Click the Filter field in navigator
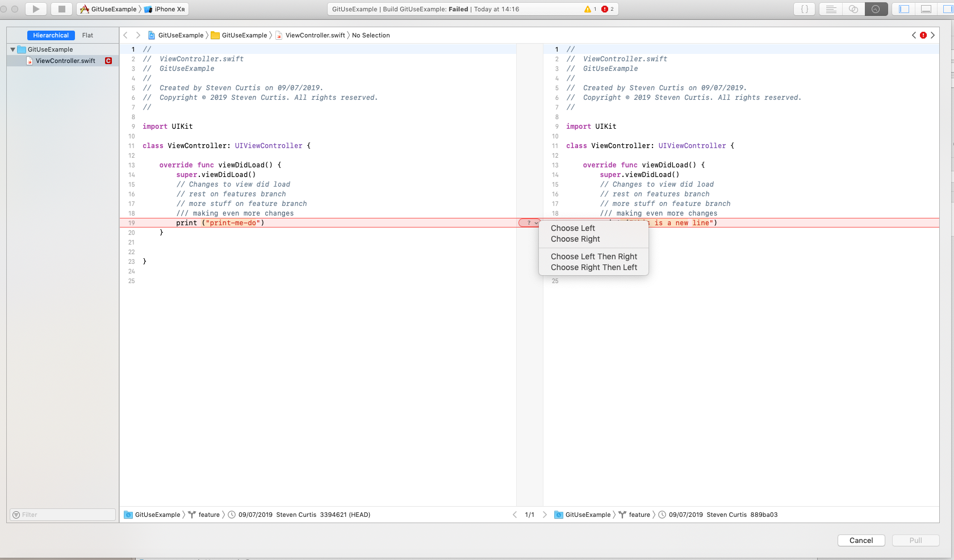954x560 pixels. 63,515
